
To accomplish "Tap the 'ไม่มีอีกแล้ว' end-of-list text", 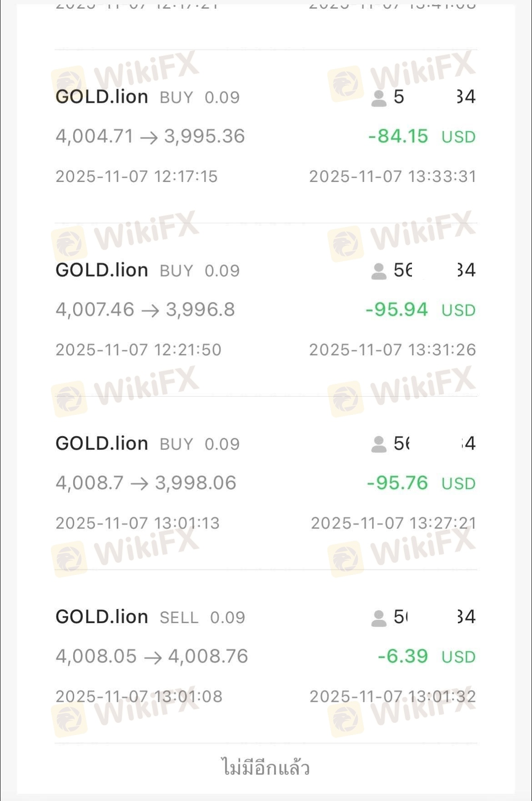I will pyautogui.click(x=266, y=767).
